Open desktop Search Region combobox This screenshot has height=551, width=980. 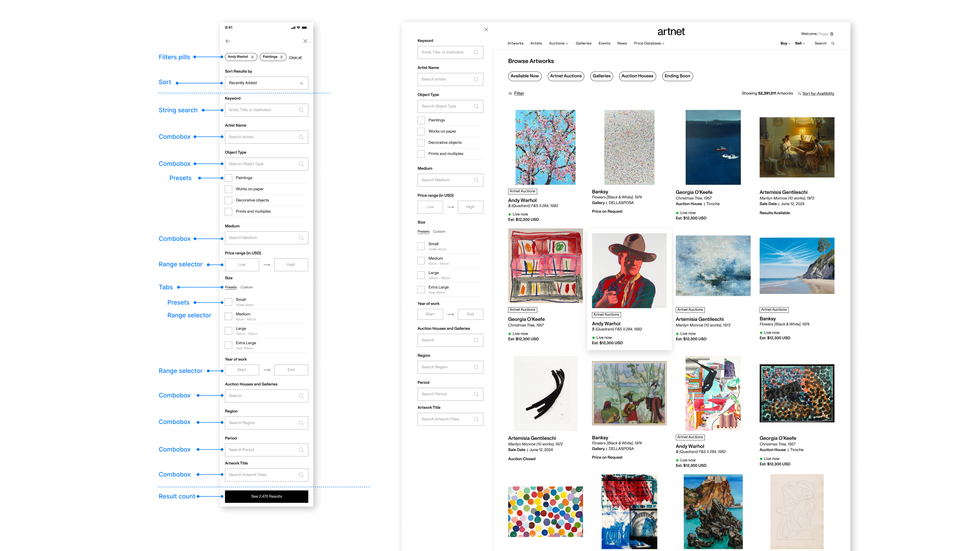(x=450, y=367)
